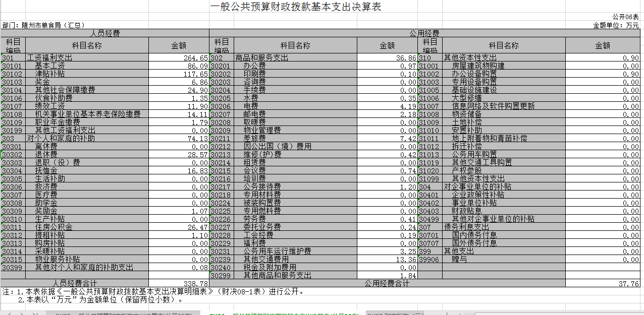Screen dimensions: 644x315
Task: Click the 差旅费 name cell
Action: 254,139
